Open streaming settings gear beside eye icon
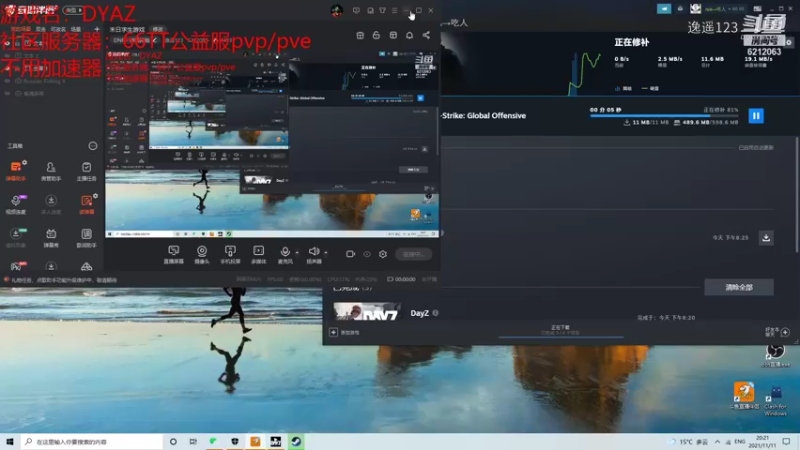800x450 pixels. click(383, 254)
